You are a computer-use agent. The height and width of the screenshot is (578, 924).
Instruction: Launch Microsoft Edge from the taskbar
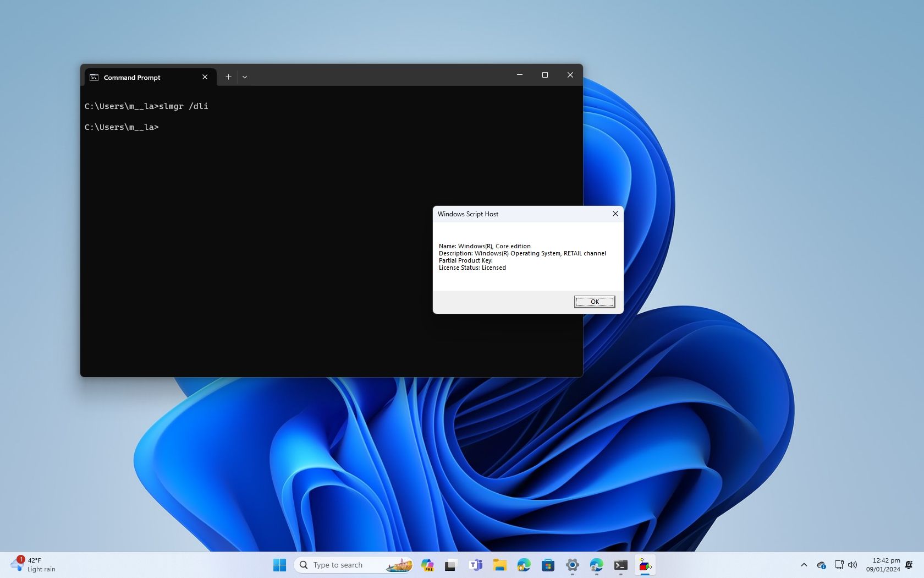[x=523, y=565]
